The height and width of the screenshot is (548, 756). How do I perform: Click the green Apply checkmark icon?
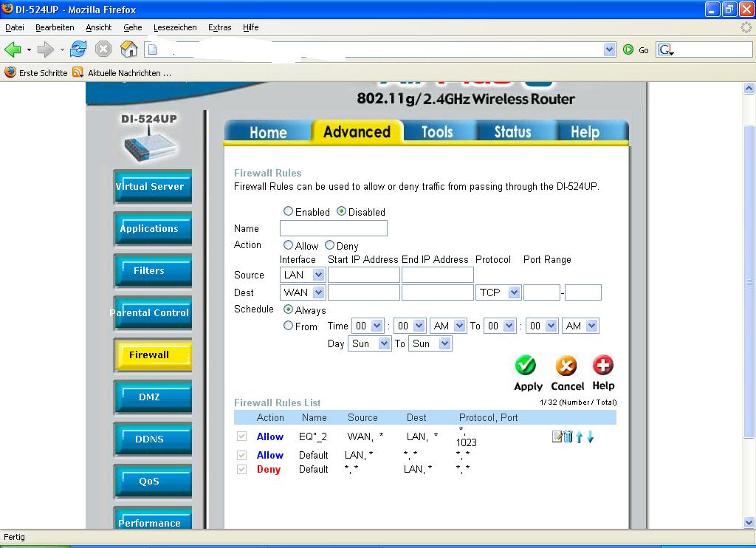tap(526, 366)
